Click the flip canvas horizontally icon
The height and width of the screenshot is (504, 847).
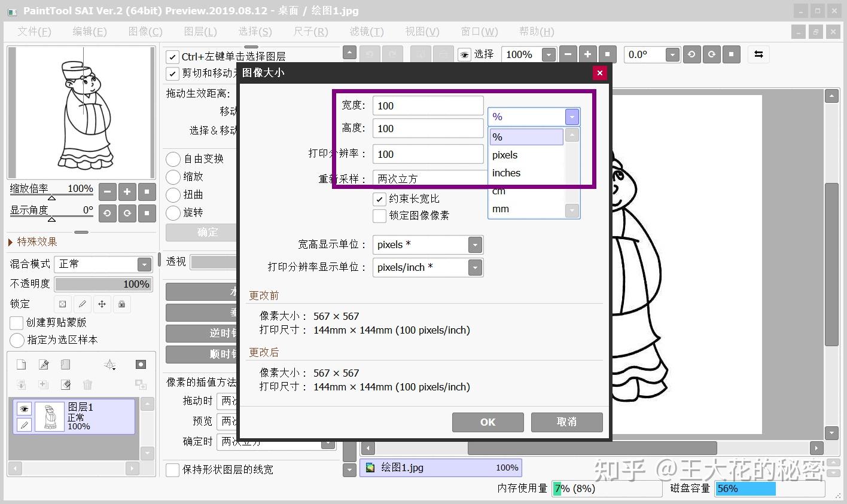point(758,54)
